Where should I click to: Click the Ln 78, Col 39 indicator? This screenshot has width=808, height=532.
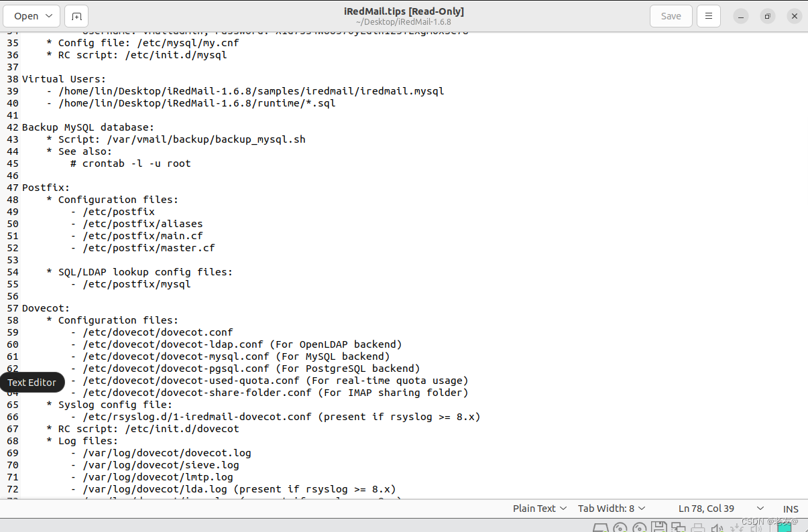(x=706, y=509)
